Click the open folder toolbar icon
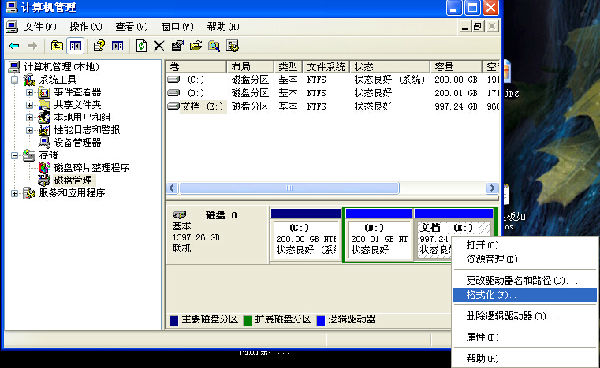The width and height of the screenshot is (600, 368). point(196,46)
